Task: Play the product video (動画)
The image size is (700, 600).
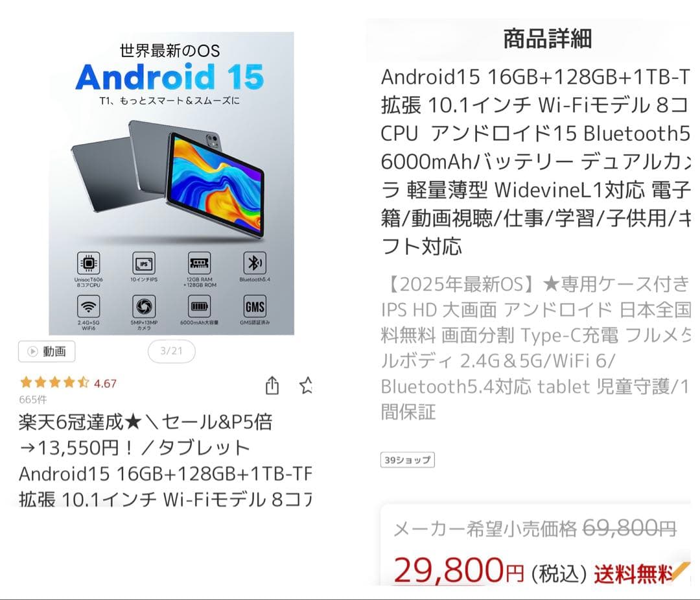Action: (x=47, y=351)
